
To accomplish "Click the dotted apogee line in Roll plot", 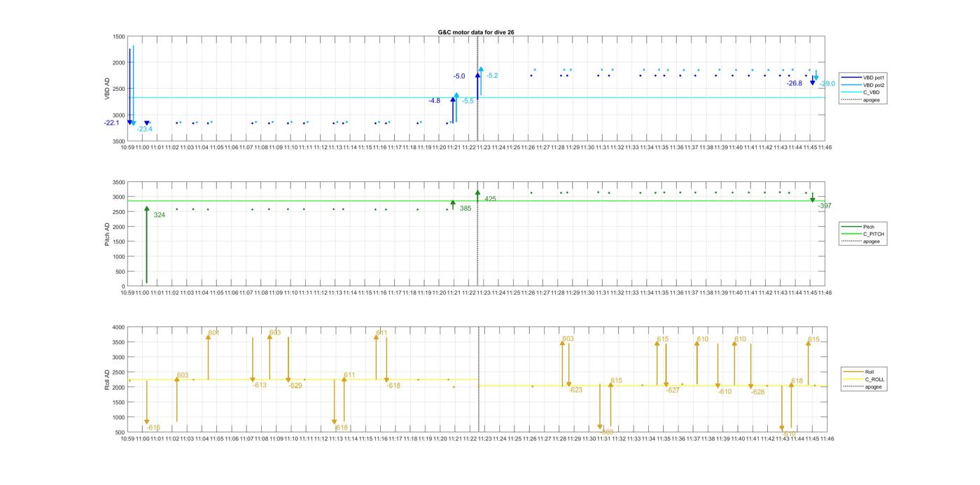I will [479, 378].
